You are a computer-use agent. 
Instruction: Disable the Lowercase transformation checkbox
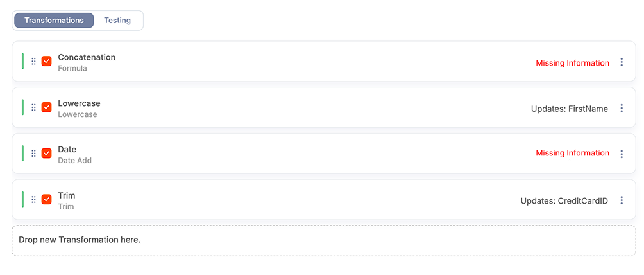click(47, 108)
